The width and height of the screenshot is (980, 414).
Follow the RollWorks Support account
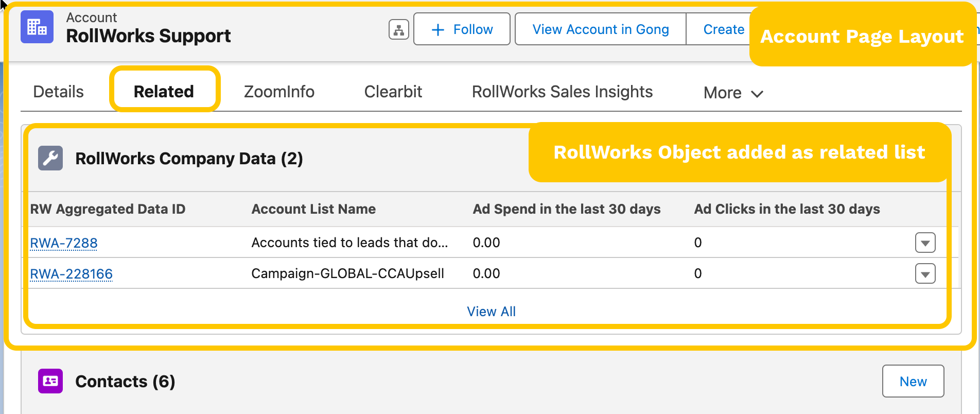click(462, 29)
